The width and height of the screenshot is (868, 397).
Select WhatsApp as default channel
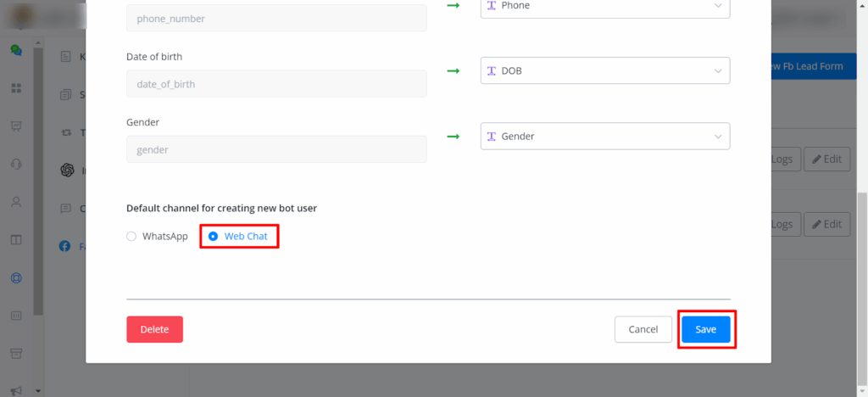click(131, 237)
